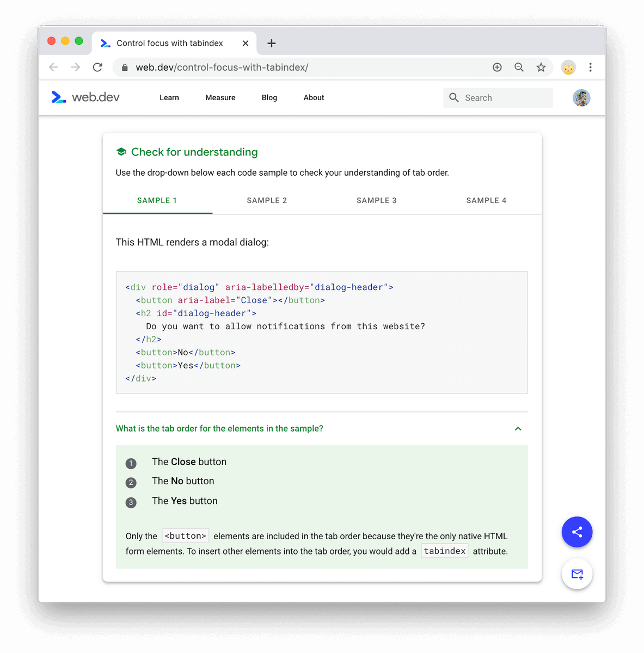Screen dimensions: 644x653
Task: Click inside the Search field
Action: (498, 97)
